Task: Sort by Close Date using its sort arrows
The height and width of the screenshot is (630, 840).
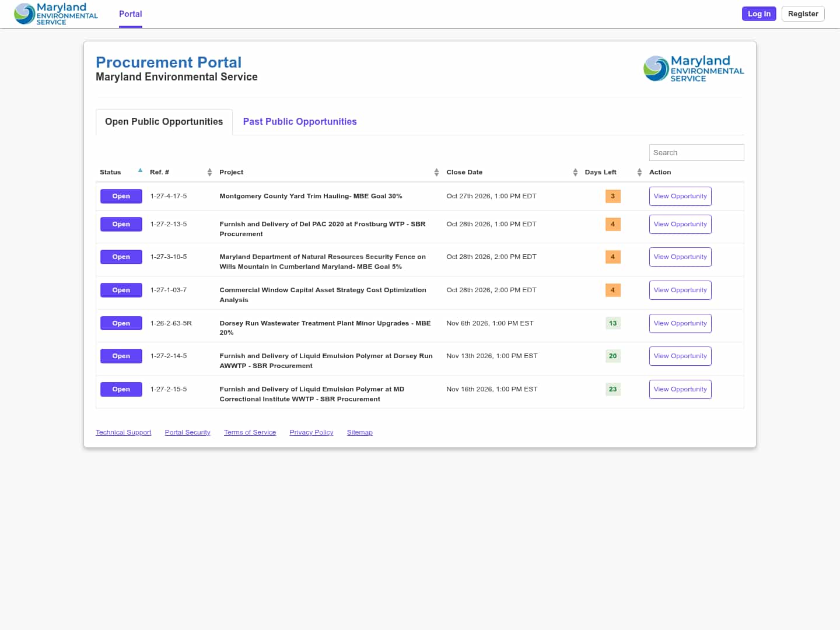Action: 575,172
